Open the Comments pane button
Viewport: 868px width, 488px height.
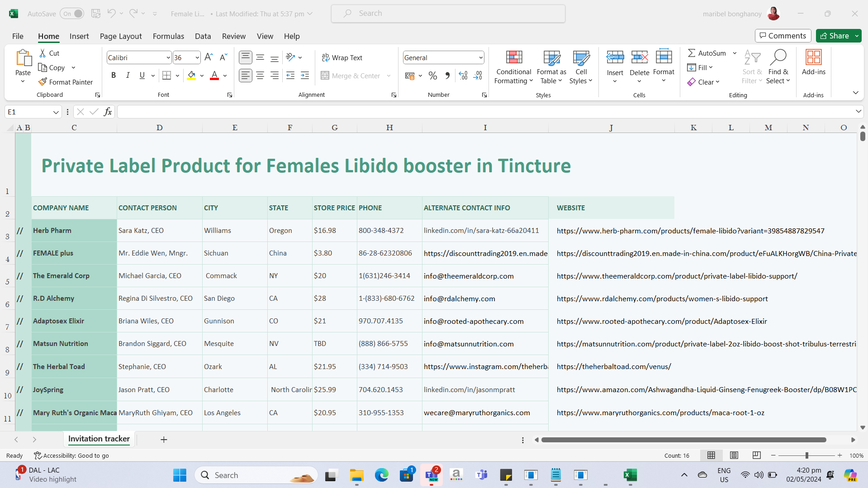(783, 36)
